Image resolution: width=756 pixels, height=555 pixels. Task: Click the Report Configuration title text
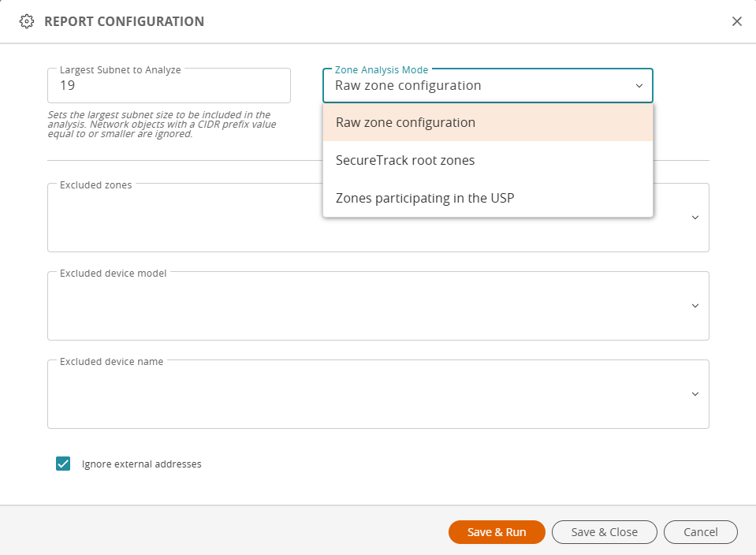[125, 21]
